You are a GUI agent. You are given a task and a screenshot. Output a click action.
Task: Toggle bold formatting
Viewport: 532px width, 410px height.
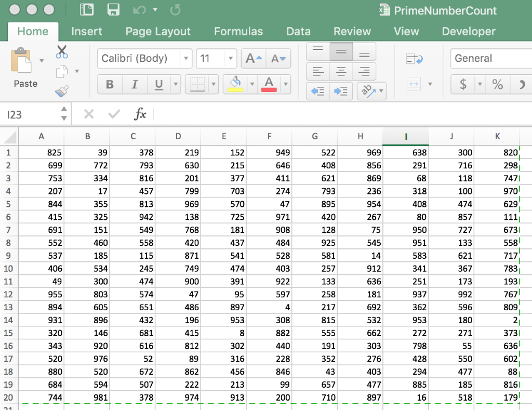110,84
